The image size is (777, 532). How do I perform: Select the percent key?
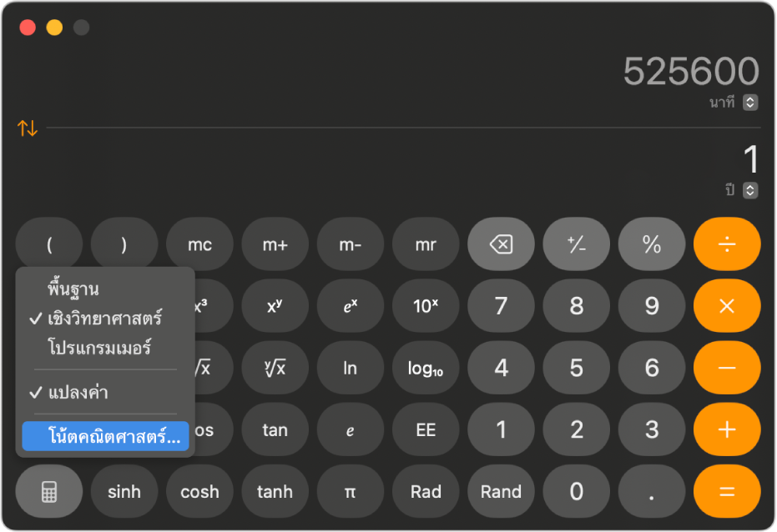(652, 244)
